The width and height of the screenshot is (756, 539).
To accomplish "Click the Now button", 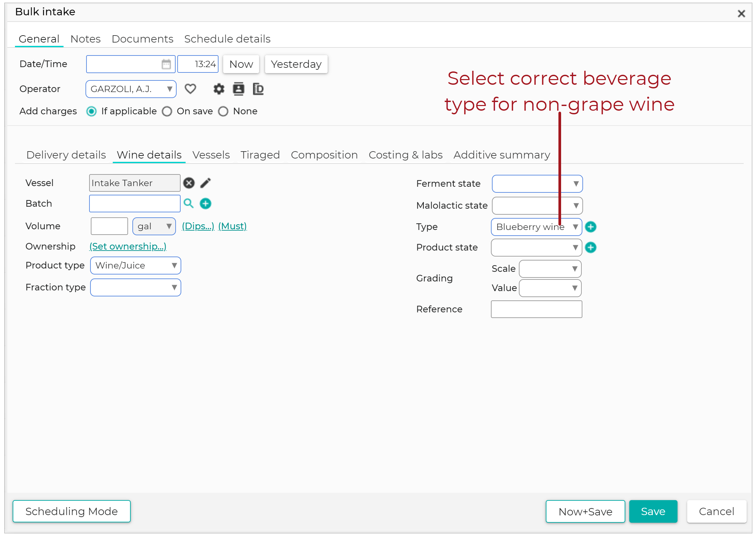I will coord(241,64).
